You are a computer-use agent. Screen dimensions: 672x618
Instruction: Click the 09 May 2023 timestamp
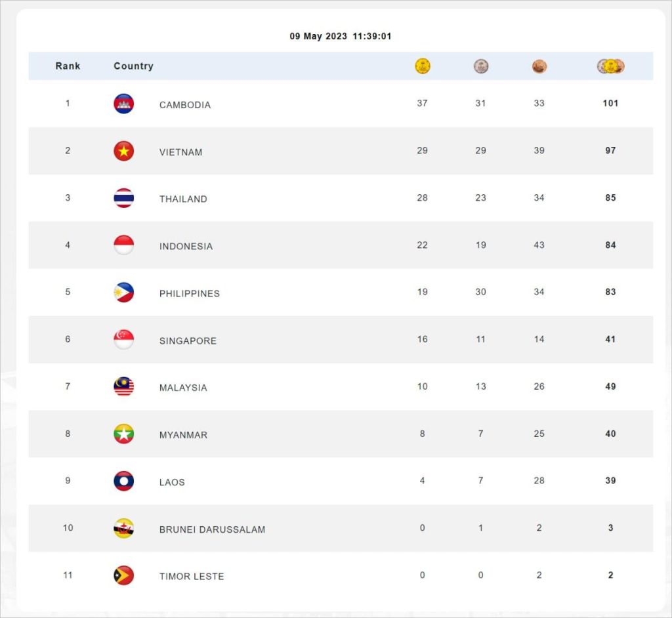(341, 36)
